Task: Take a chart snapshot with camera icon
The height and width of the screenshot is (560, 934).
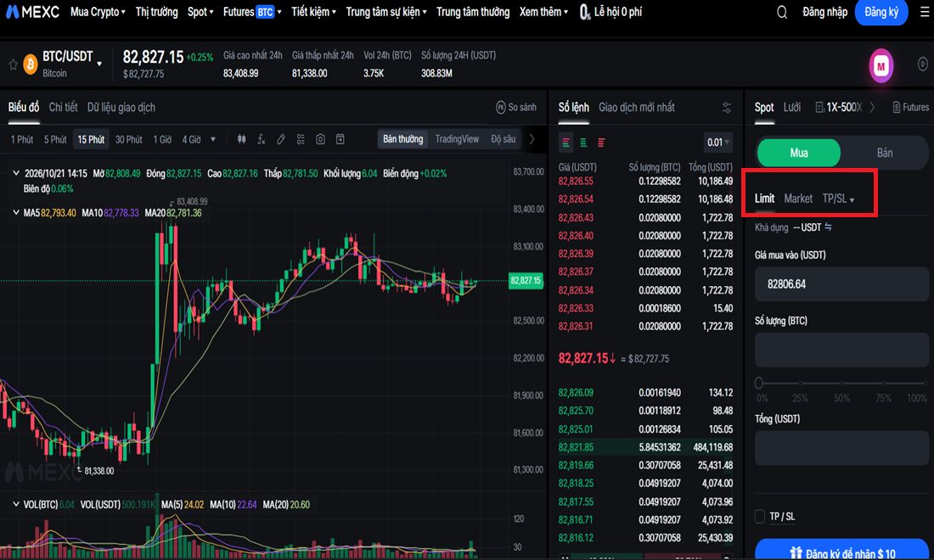Action: 320,139
